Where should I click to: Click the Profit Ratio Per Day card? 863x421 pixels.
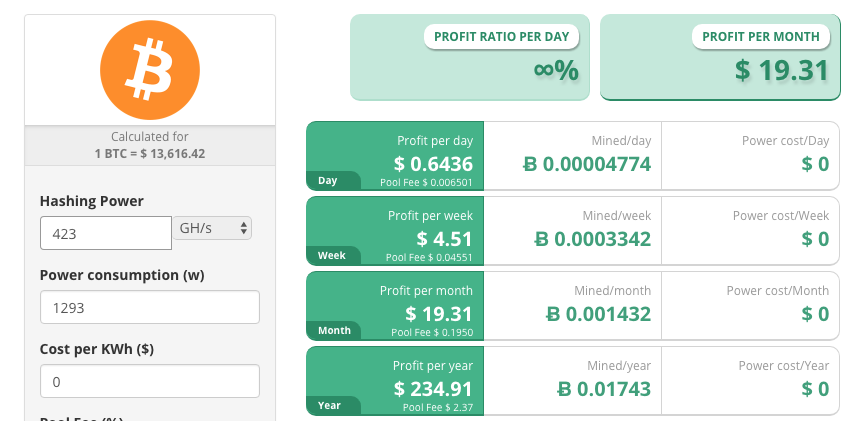tap(465, 58)
